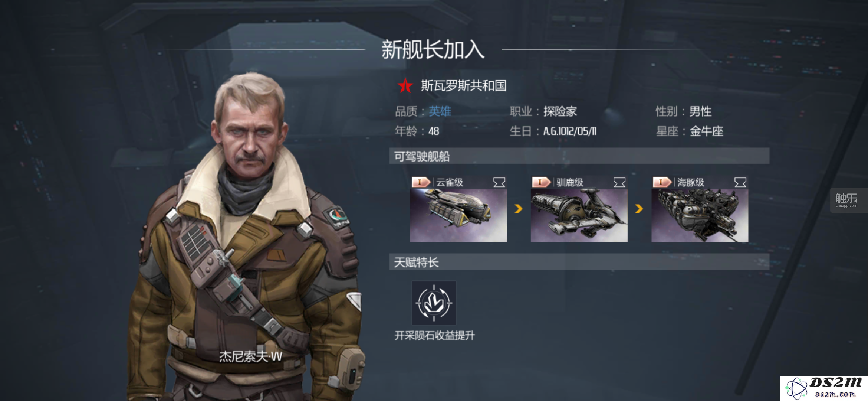Select the mining yield talent icon
868x401 pixels.
coord(434,303)
